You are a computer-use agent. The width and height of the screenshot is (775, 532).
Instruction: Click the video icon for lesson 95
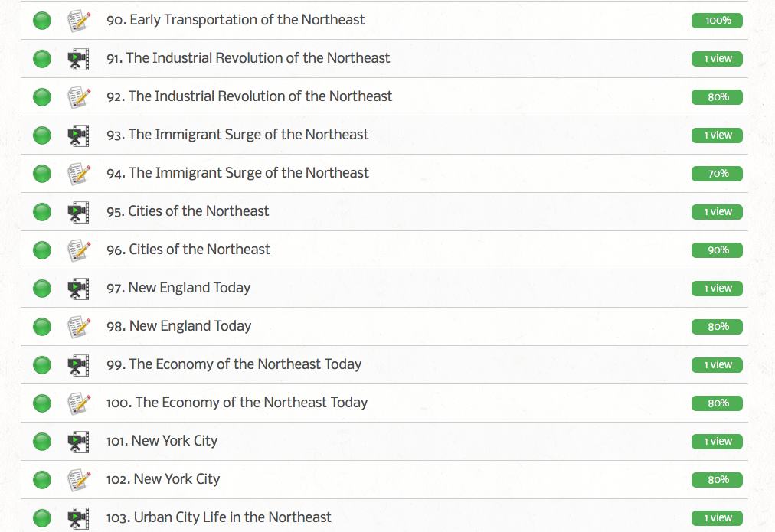pos(78,212)
